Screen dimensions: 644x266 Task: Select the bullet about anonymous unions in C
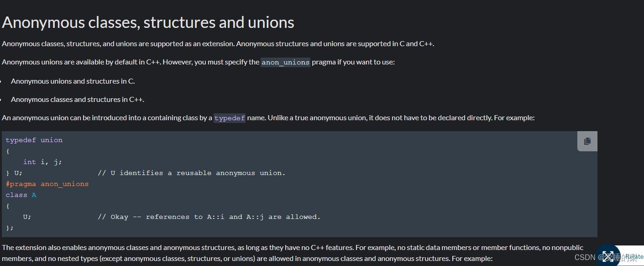point(73,81)
